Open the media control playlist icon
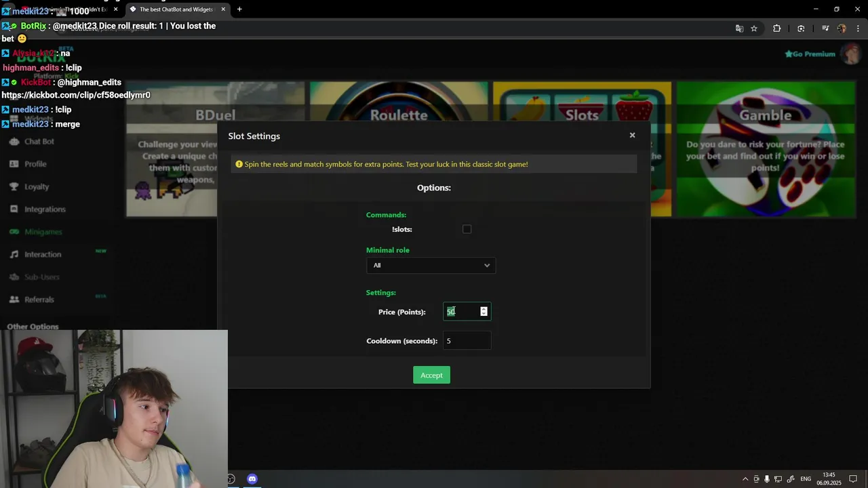 pyautogui.click(x=825, y=28)
